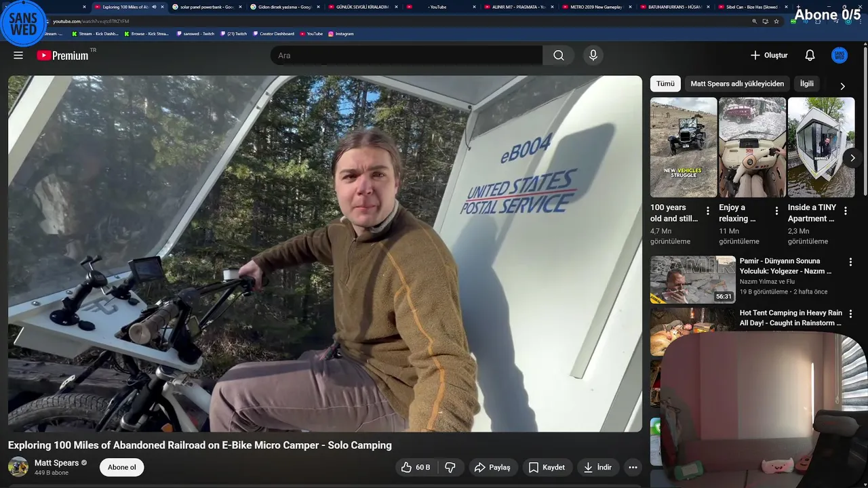Open options for 'Inside a TINY Apartment' Short

[846, 211]
